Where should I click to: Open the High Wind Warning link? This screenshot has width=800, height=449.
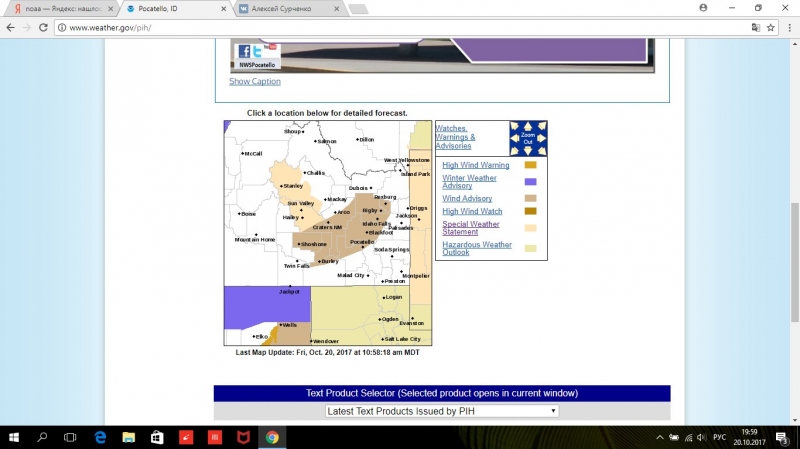pyautogui.click(x=476, y=165)
